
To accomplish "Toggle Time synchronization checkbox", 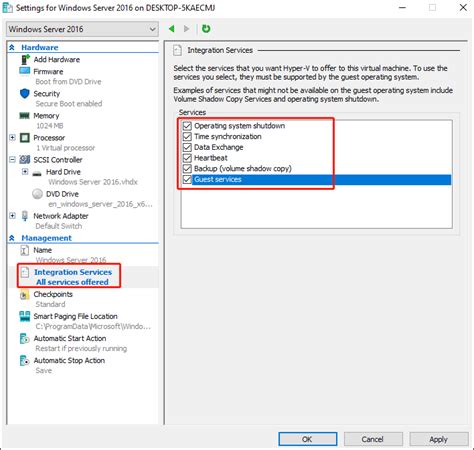I will click(x=187, y=136).
